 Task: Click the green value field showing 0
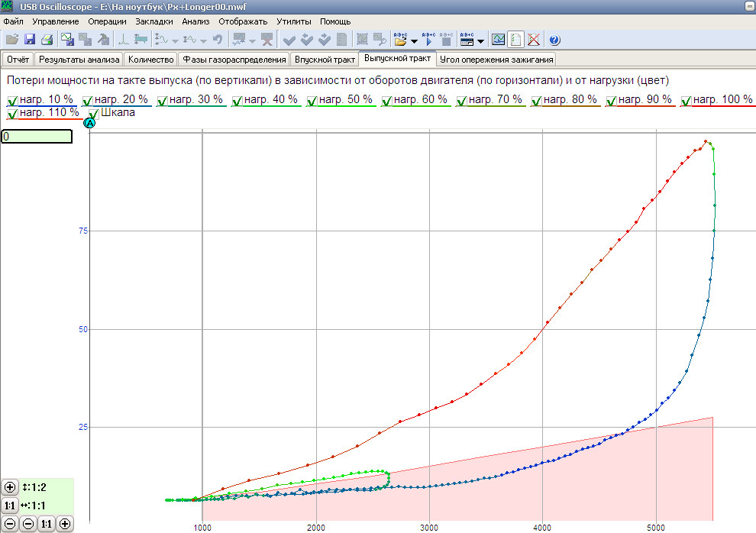(37, 137)
